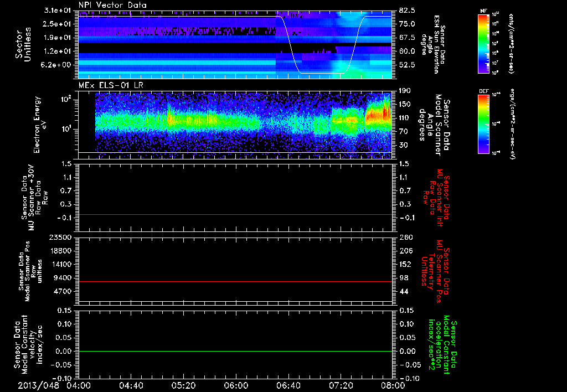
Task: Click the 82.5 sun elevation tick
Action: point(407,11)
